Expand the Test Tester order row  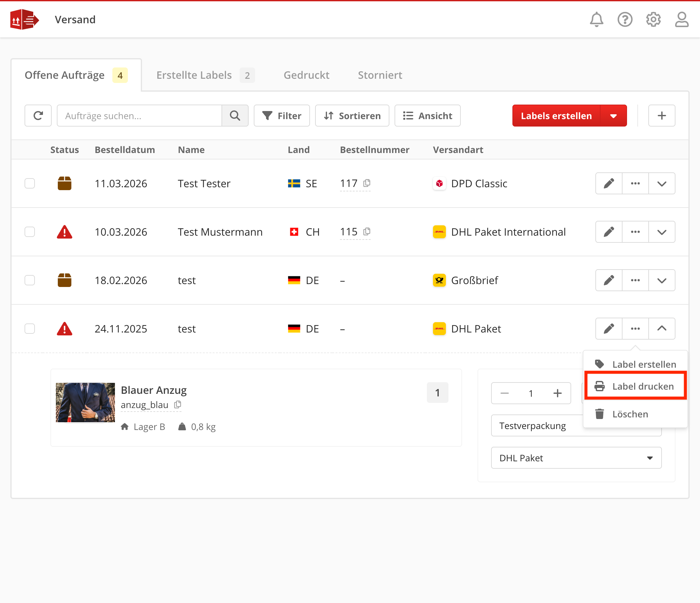(x=662, y=183)
